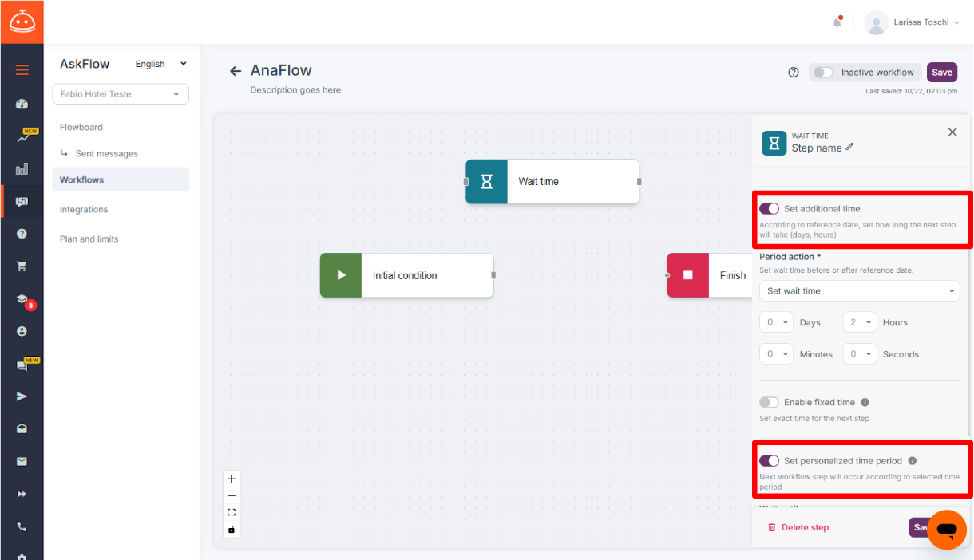Toggle the Inactive workflow switch

[x=823, y=72]
